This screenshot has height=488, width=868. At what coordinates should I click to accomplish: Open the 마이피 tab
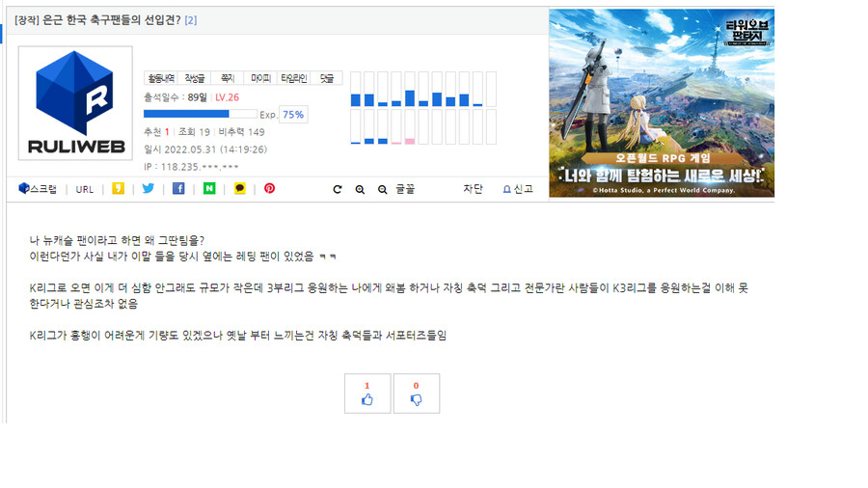pos(260,78)
